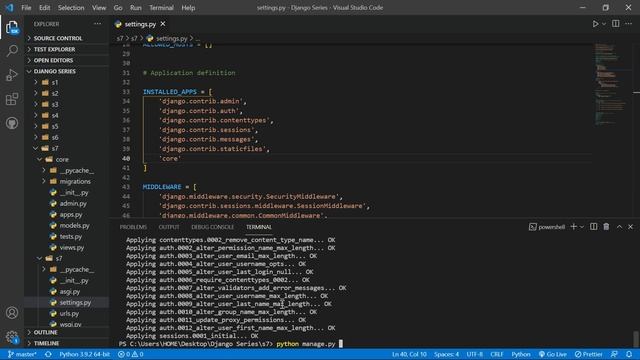Image resolution: width=640 pixels, height=360 pixels.
Task: Expand the migrations folder
Action: point(67,181)
